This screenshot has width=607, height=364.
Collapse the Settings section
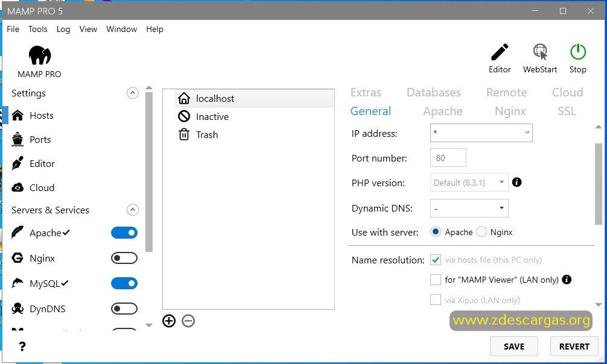132,93
